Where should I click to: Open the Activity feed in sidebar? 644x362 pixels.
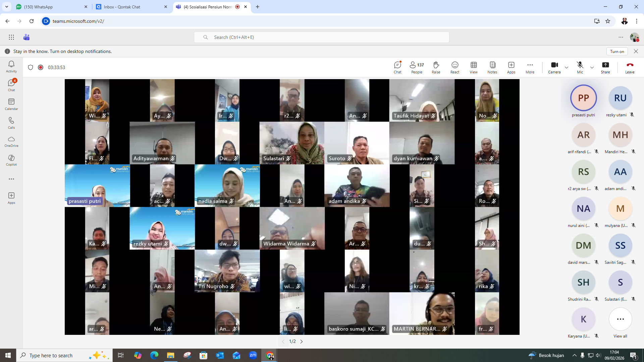click(x=11, y=66)
